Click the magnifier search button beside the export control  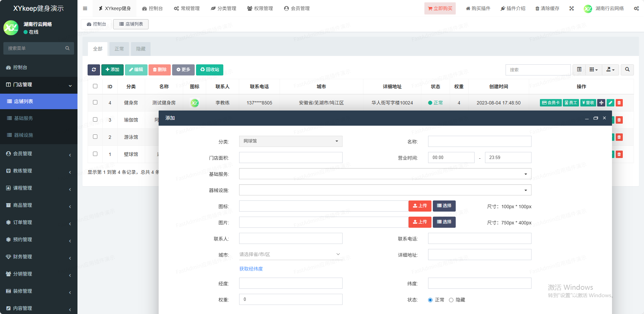tap(627, 70)
